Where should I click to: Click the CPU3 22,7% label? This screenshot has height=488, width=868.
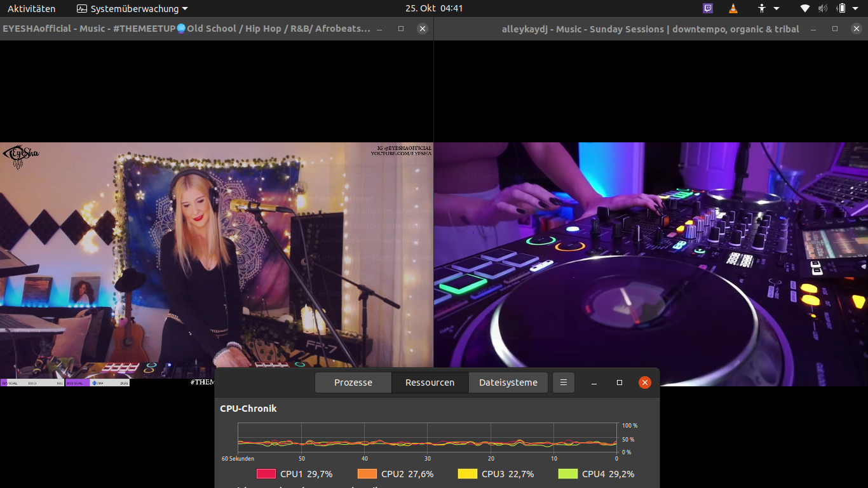[x=508, y=474]
